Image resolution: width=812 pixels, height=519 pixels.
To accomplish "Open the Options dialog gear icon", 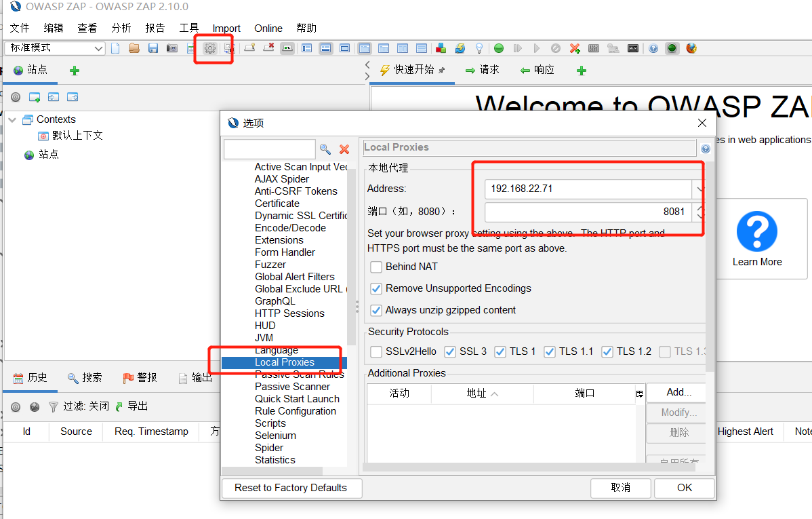I will [210, 48].
